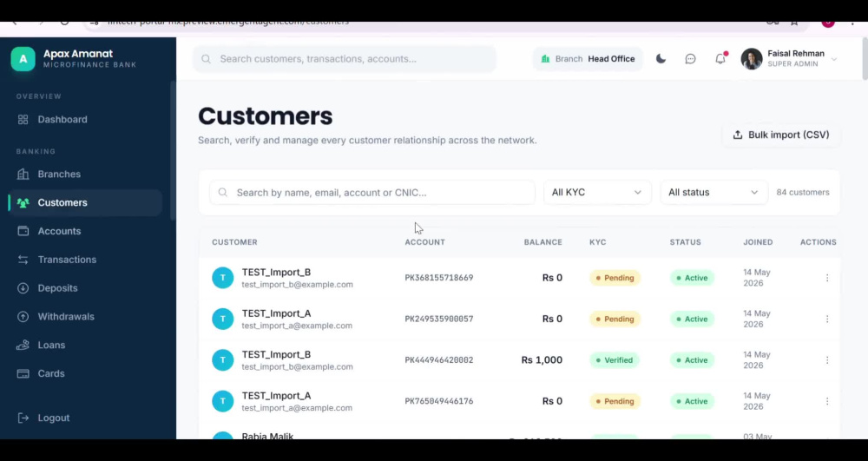This screenshot has width=868, height=461.
Task: Open actions menu for account PK444946420002
Action: point(827,360)
